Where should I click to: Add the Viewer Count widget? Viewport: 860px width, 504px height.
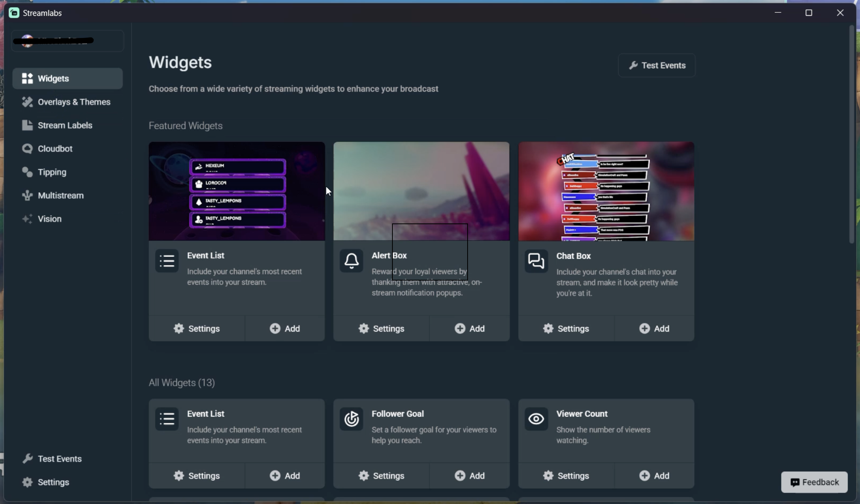[654, 475]
